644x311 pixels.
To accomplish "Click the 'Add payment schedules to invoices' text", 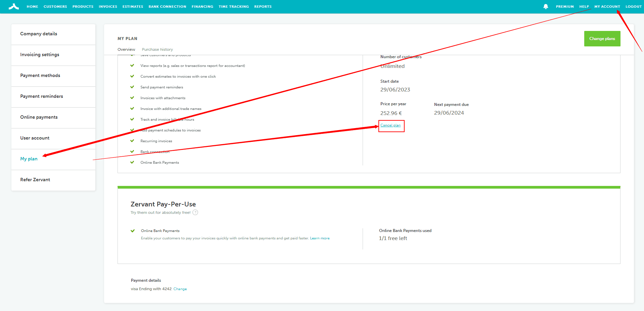I will [171, 130].
